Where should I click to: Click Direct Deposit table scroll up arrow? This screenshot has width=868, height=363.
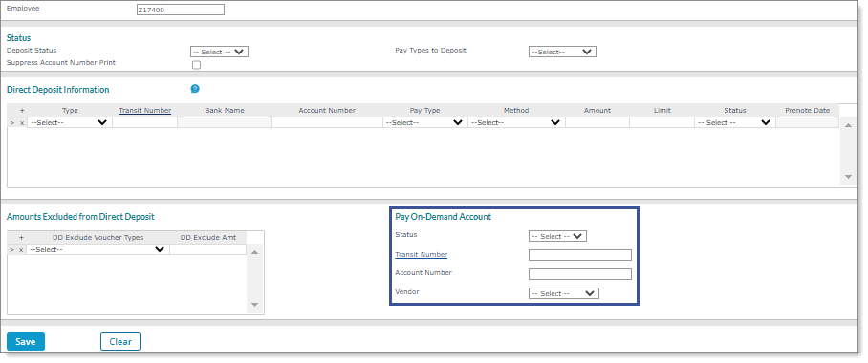pyautogui.click(x=848, y=125)
